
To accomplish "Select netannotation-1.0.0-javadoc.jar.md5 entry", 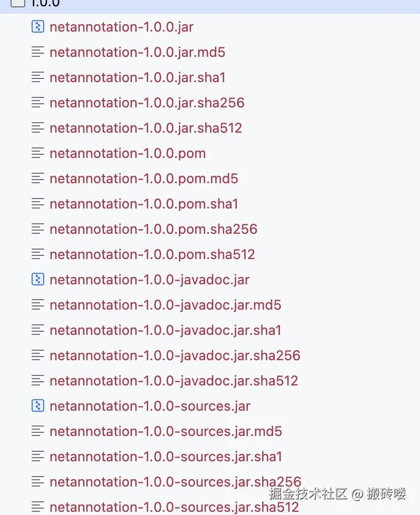I will [165, 305].
